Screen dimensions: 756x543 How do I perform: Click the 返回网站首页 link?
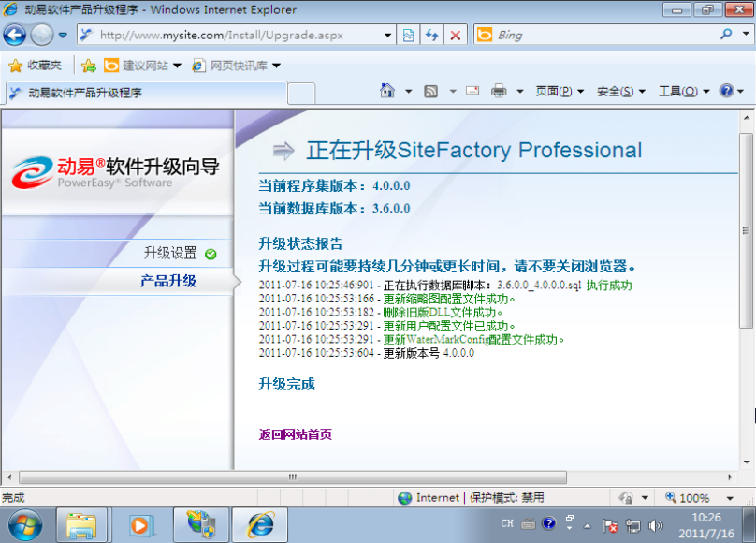click(295, 434)
